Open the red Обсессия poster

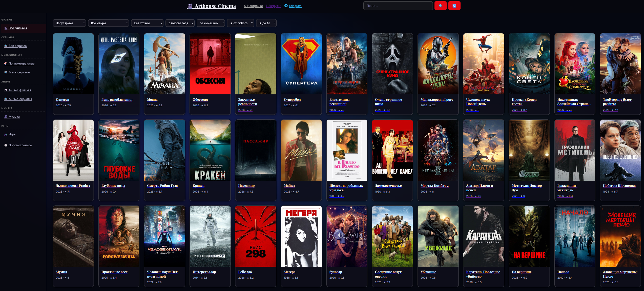point(210,64)
